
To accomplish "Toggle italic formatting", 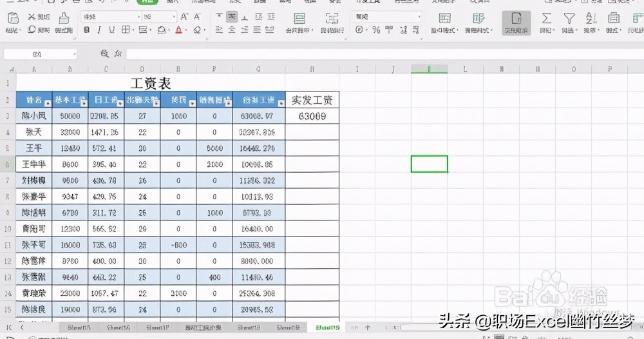I will coord(99,30).
